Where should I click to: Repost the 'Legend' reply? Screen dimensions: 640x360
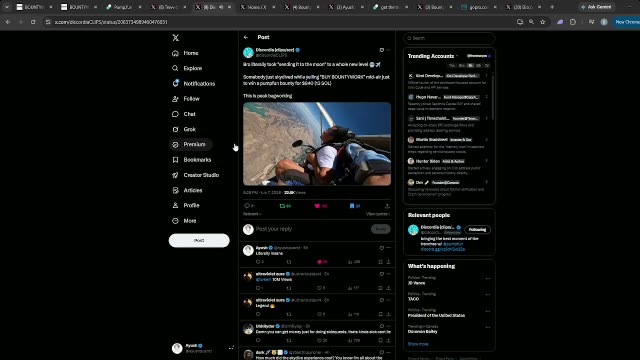289,314
